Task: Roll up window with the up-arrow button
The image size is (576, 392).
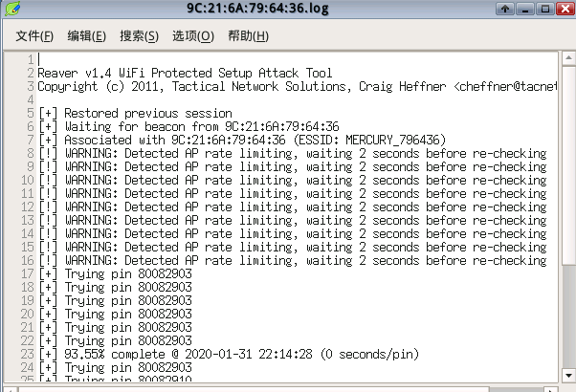Action: [504, 10]
